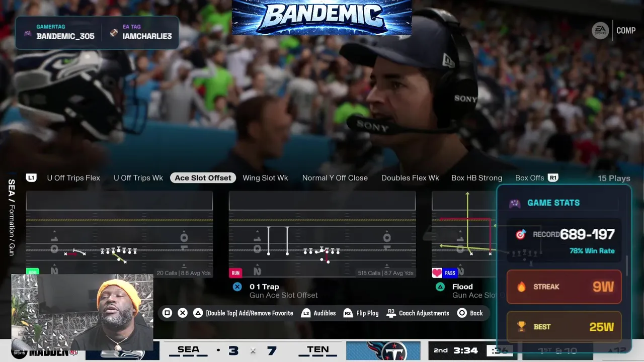This screenshot has height=362, width=644.
Task: Go Back from the play call screen
Action: 476,313
